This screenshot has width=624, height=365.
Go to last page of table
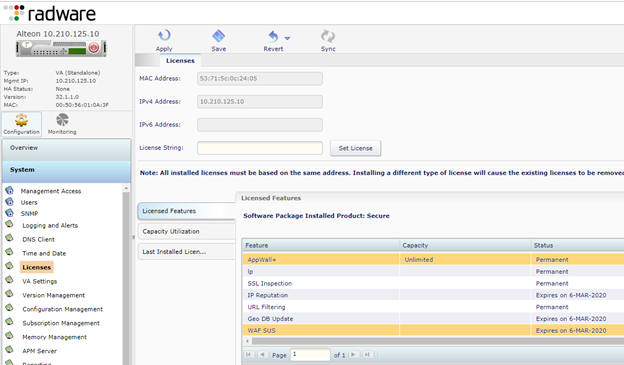tap(367, 354)
